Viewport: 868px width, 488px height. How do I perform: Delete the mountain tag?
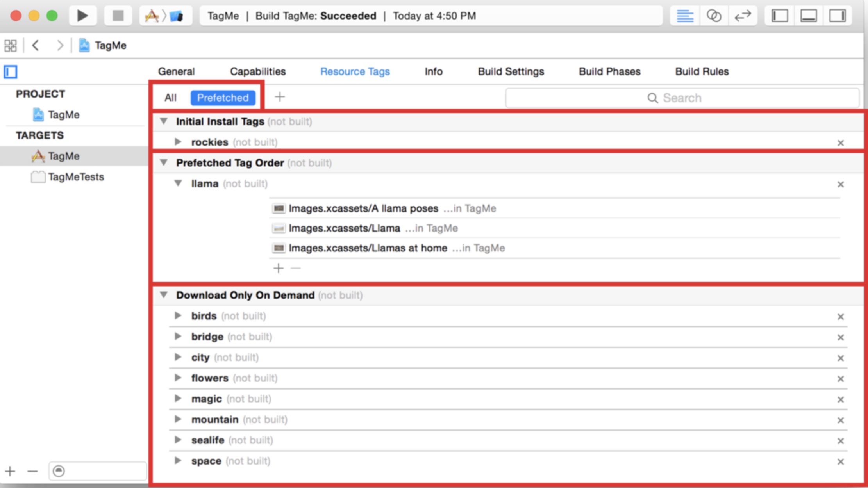pyautogui.click(x=841, y=420)
